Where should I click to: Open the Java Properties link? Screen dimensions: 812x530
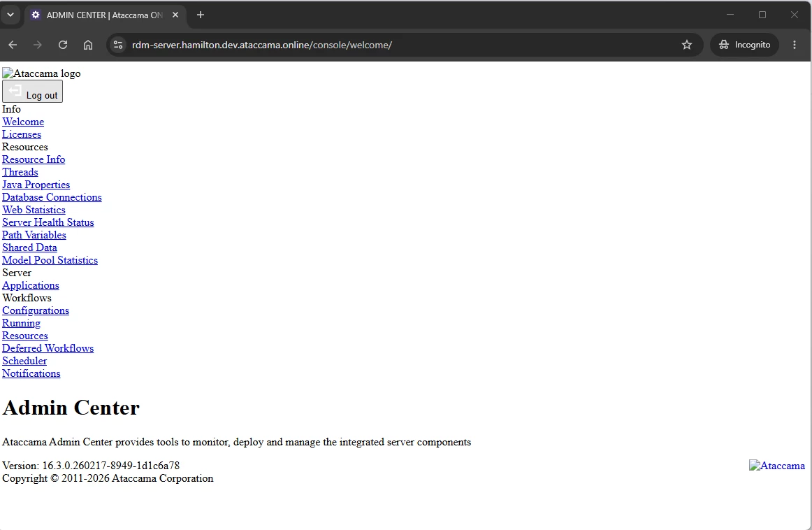36,185
